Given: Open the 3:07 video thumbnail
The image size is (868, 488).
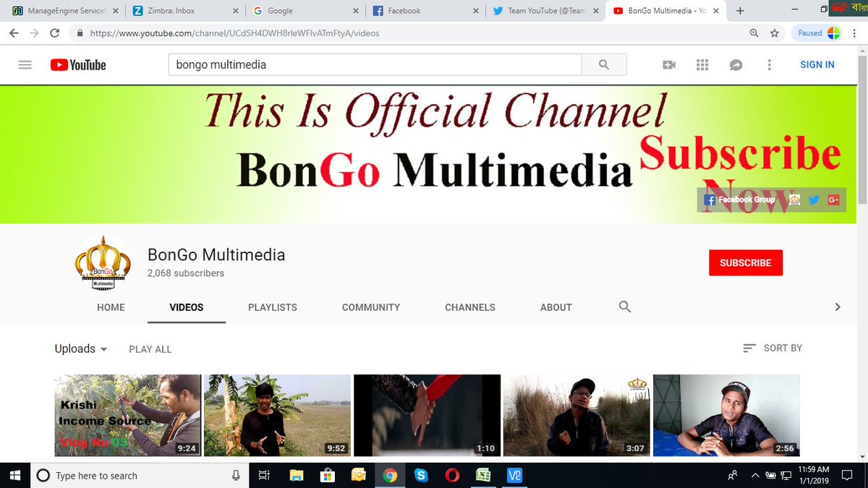Looking at the screenshot, I should pyautogui.click(x=576, y=415).
